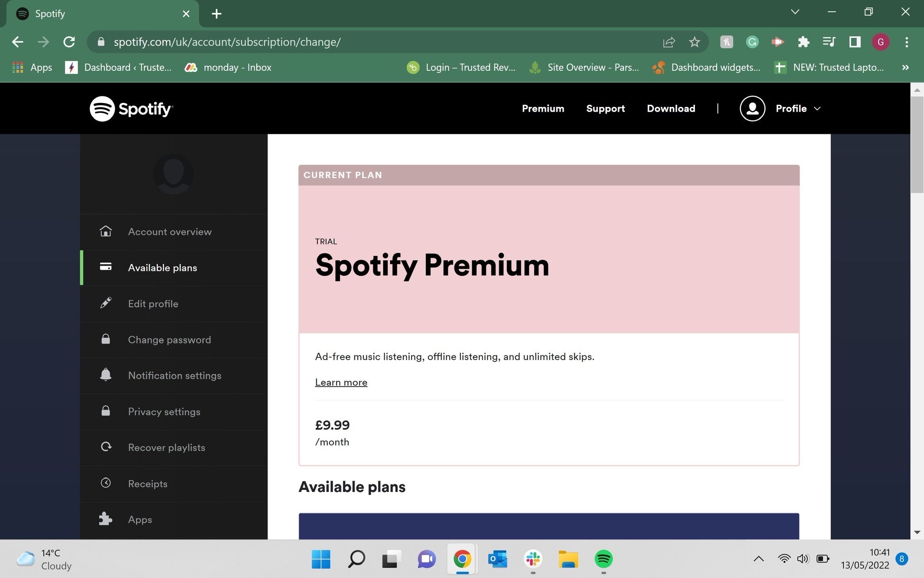This screenshot has width=924, height=578.
Task: Open Windows Start menu on taskbar
Action: click(321, 559)
